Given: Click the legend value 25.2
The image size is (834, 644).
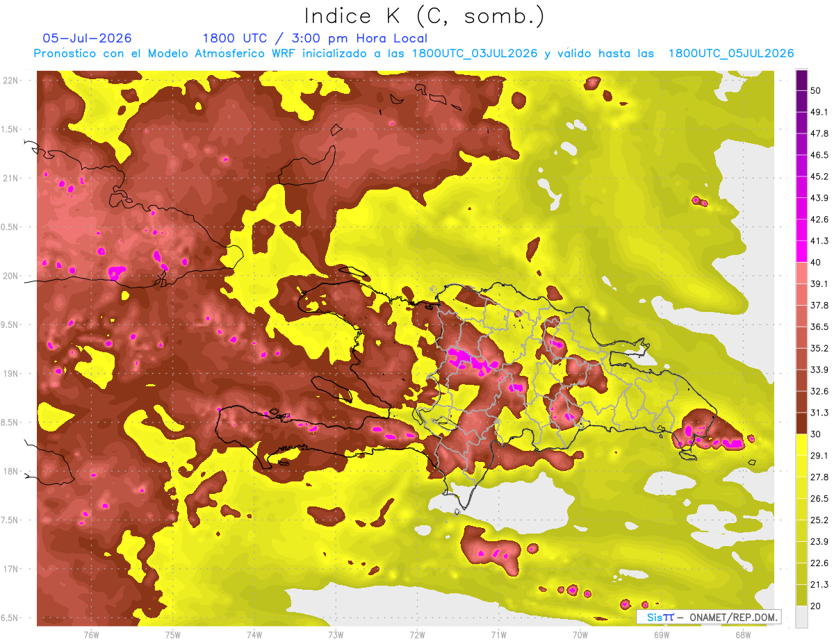Looking at the screenshot, I should [x=819, y=520].
